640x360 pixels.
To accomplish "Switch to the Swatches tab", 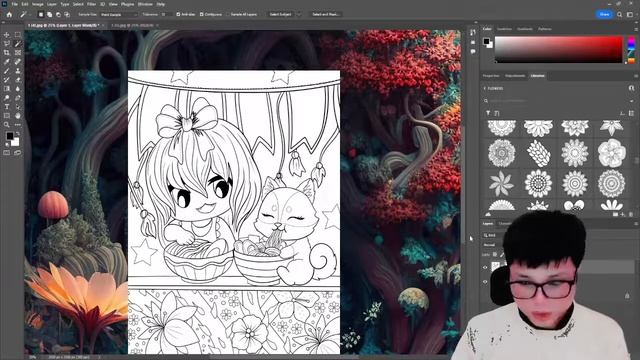I will pyautogui.click(x=504, y=29).
